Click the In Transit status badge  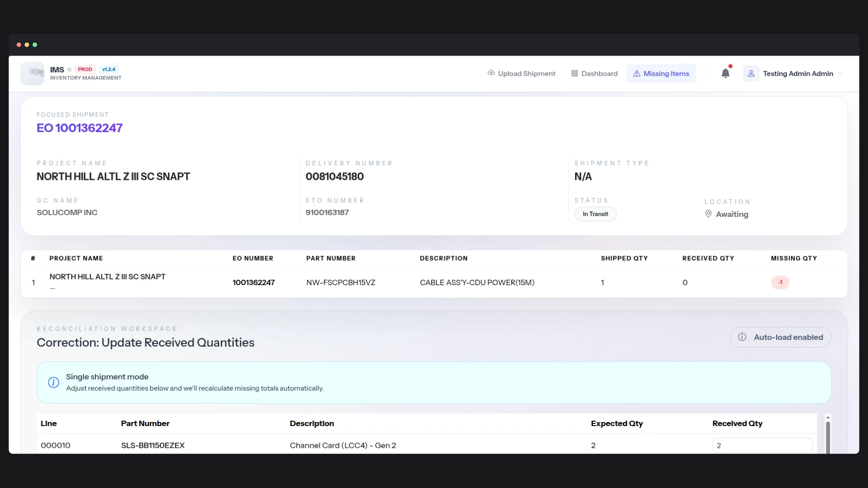[x=595, y=214]
